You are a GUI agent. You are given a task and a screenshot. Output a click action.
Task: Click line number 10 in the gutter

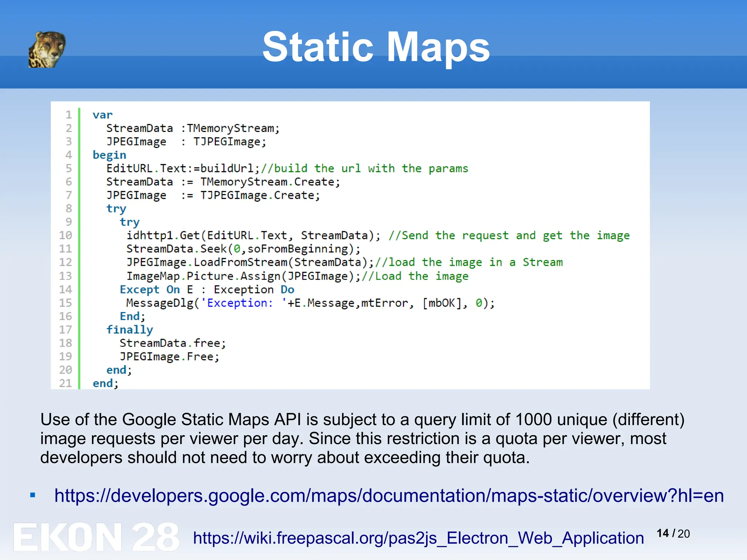click(x=66, y=236)
